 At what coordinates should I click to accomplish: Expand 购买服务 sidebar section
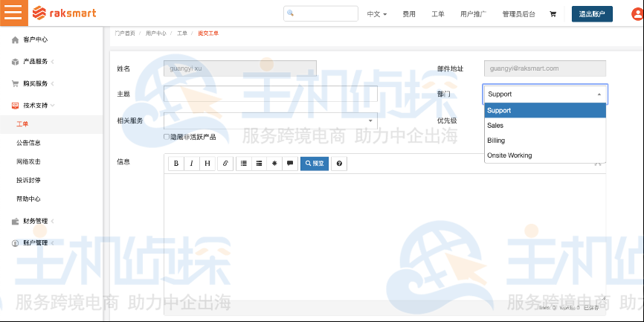click(53, 84)
